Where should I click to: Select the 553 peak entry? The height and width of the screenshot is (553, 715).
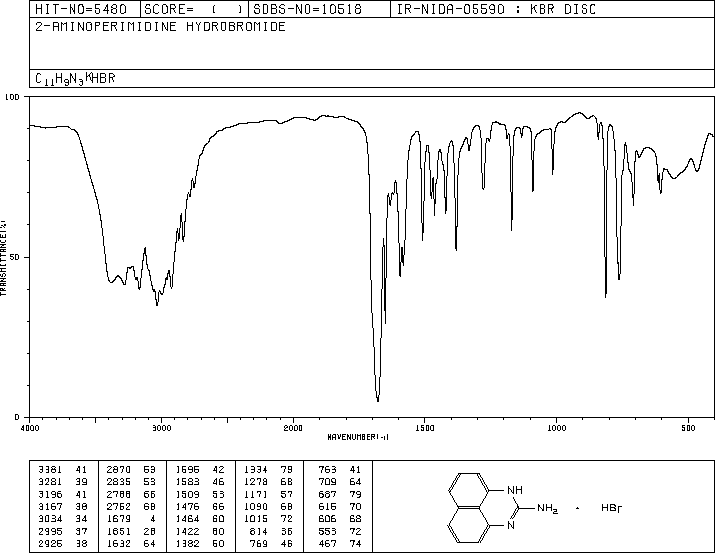coord(340,531)
